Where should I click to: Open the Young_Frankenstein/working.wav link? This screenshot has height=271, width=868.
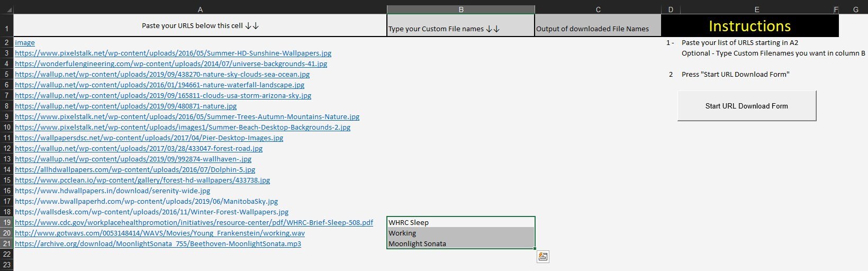(x=160, y=233)
